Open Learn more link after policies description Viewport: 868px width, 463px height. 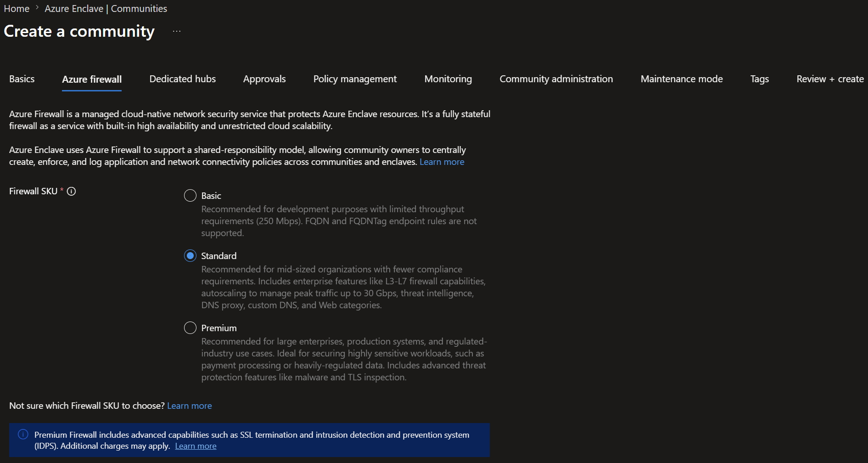click(x=442, y=162)
